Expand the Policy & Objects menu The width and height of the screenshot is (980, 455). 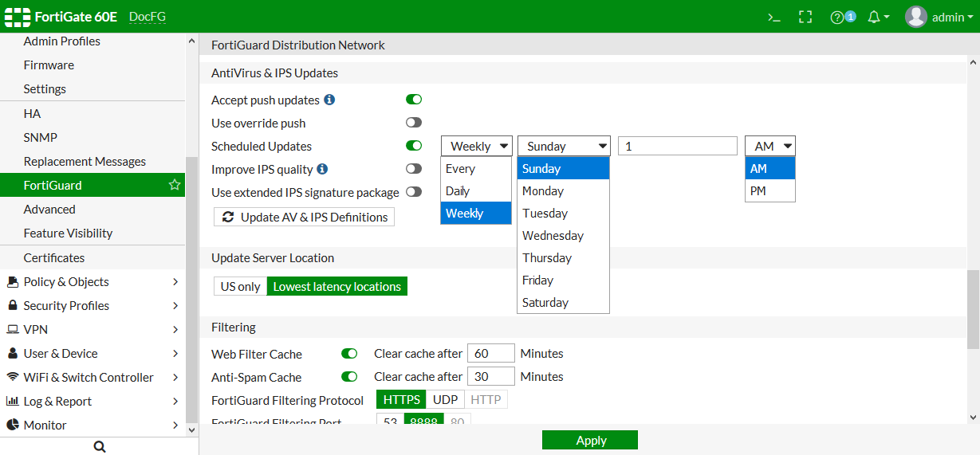92,282
